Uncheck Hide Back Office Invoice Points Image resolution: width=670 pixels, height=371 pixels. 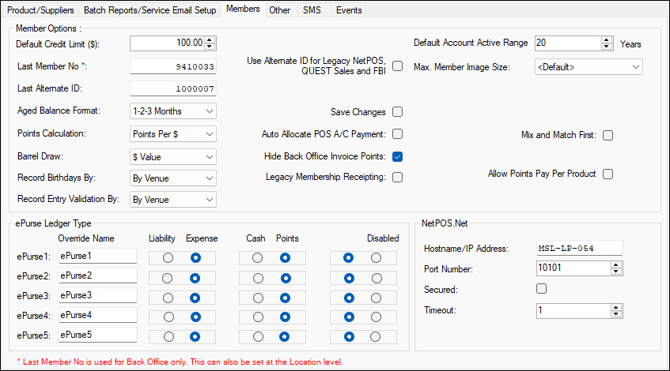tap(397, 157)
